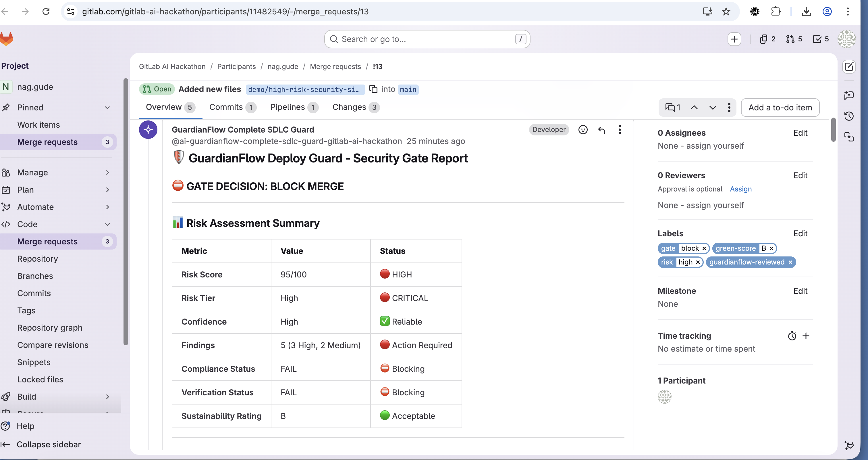Remove the gate block label

[x=704, y=249]
